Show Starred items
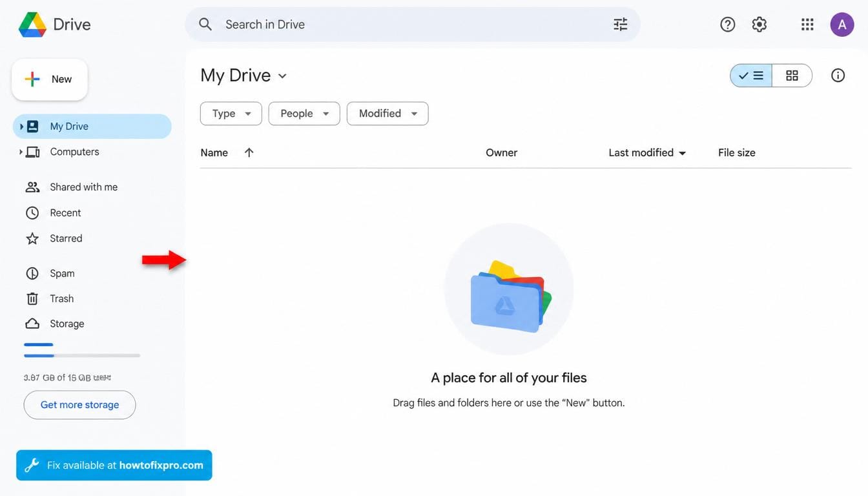 point(66,238)
